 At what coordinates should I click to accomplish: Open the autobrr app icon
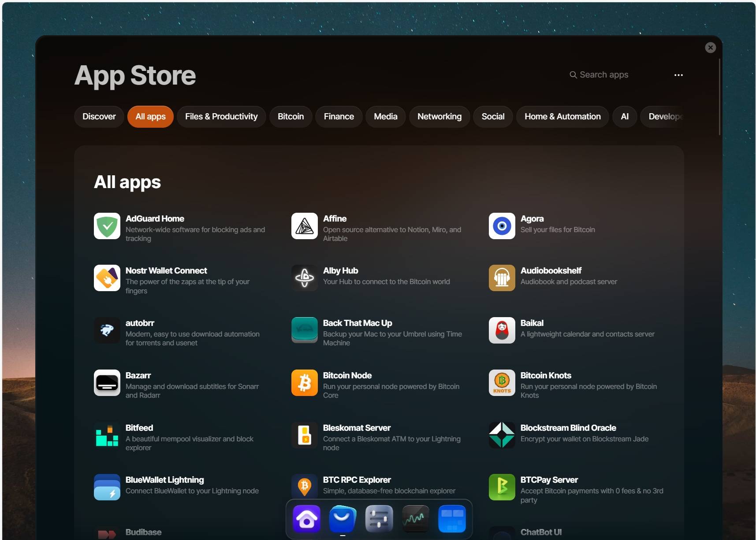(107, 330)
